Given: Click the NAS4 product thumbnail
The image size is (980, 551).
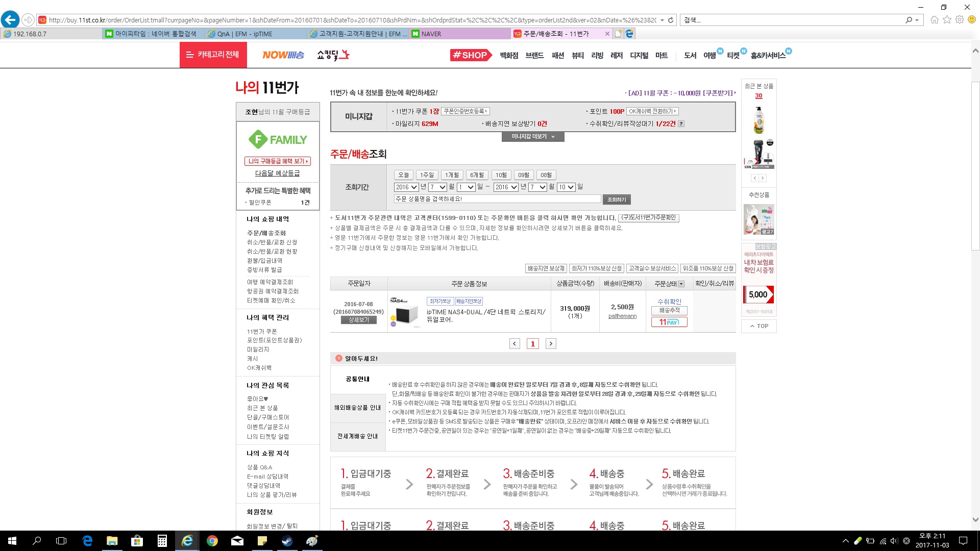Looking at the screenshot, I should click(x=406, y=311).
